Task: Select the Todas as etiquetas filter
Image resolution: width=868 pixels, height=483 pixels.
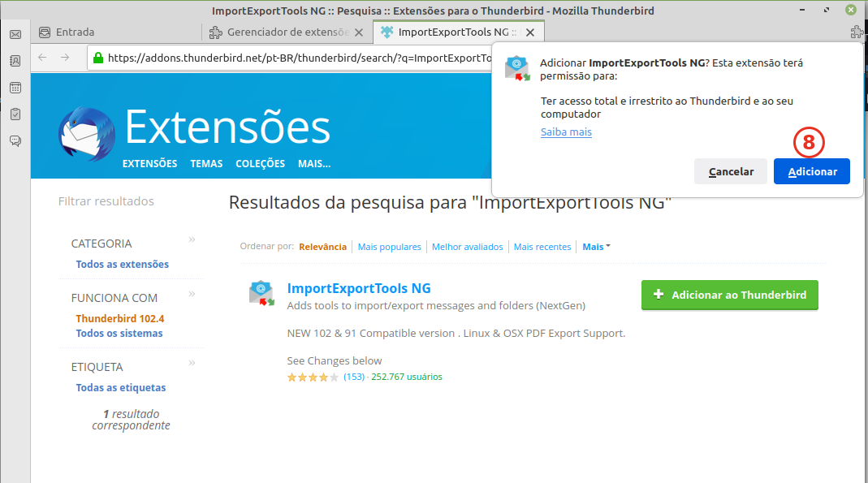Action: [121, 388]
